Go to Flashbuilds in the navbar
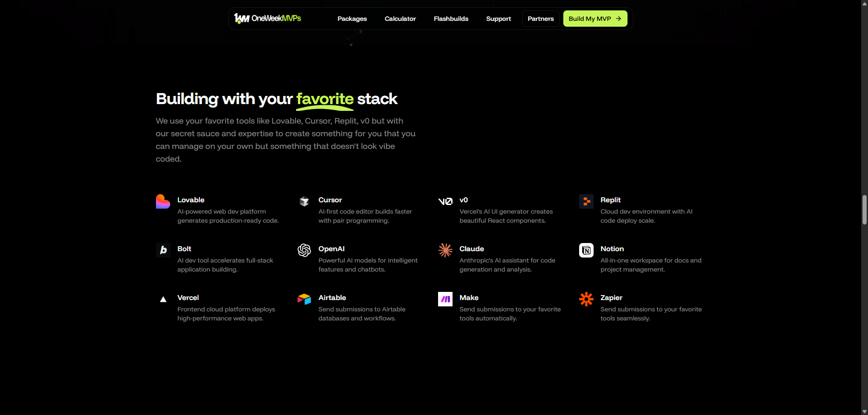 coord(451,19)
